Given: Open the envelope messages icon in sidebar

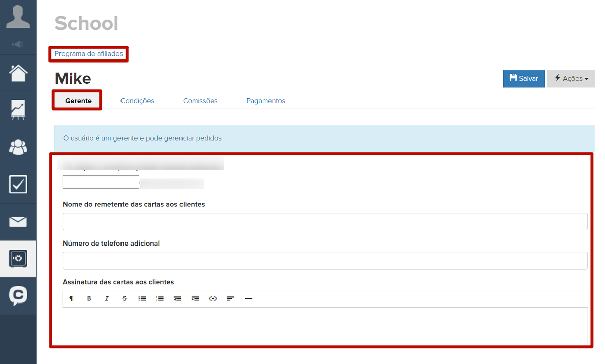Looking at the screenshot, I should click(18, 222).
